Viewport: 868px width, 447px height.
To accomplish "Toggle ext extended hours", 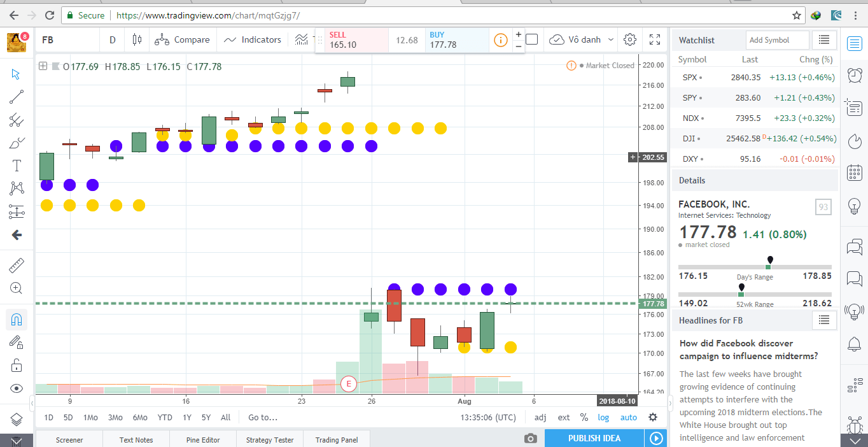I will click(564, 418).
